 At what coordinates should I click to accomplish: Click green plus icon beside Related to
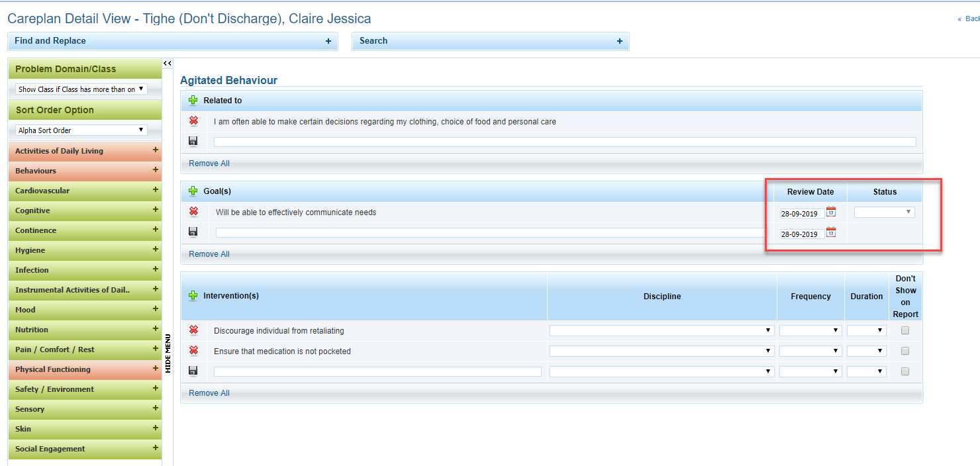pos(193,101)
